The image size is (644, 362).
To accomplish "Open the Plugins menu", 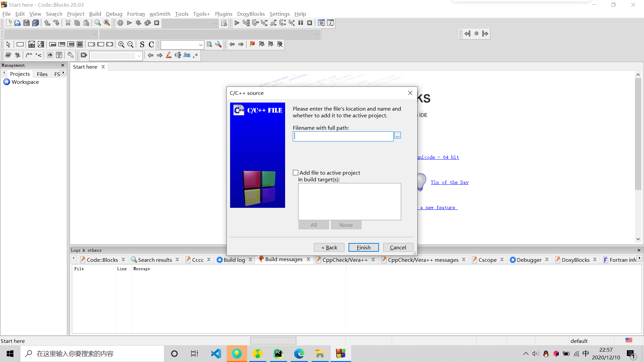I will 223,14.
